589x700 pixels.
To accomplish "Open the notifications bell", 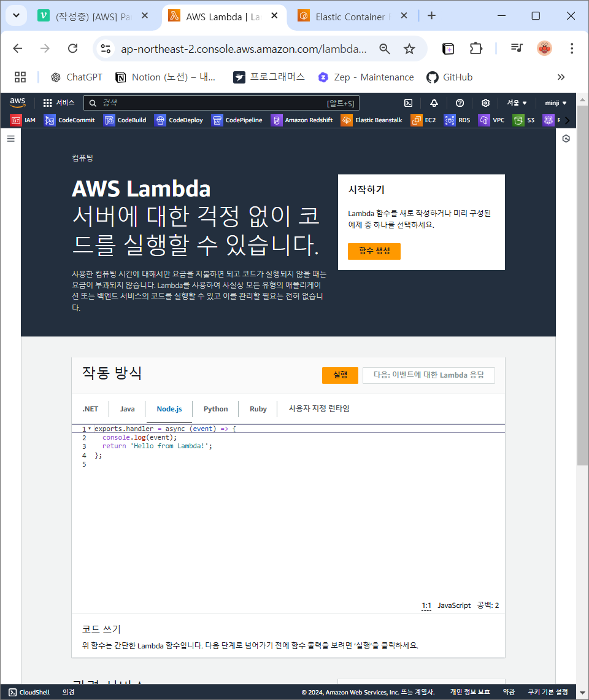I will click(434, 103).
